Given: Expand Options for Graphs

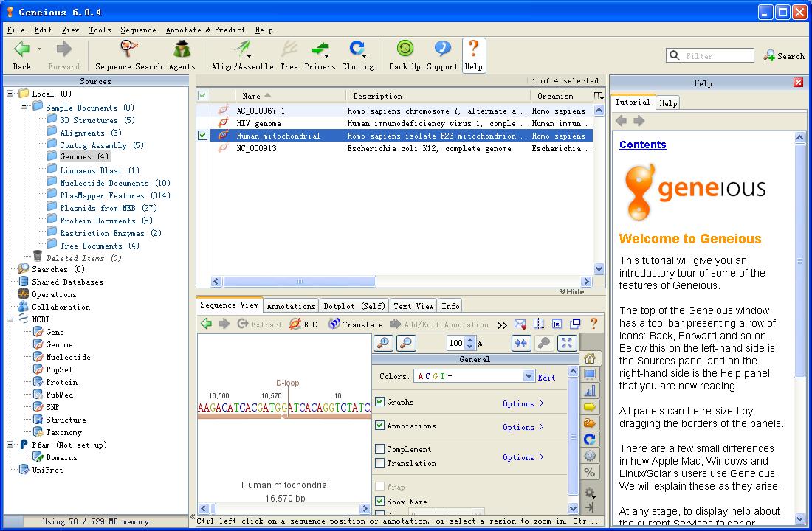Looking at the screenshot, I should click(x=523, y=403).
